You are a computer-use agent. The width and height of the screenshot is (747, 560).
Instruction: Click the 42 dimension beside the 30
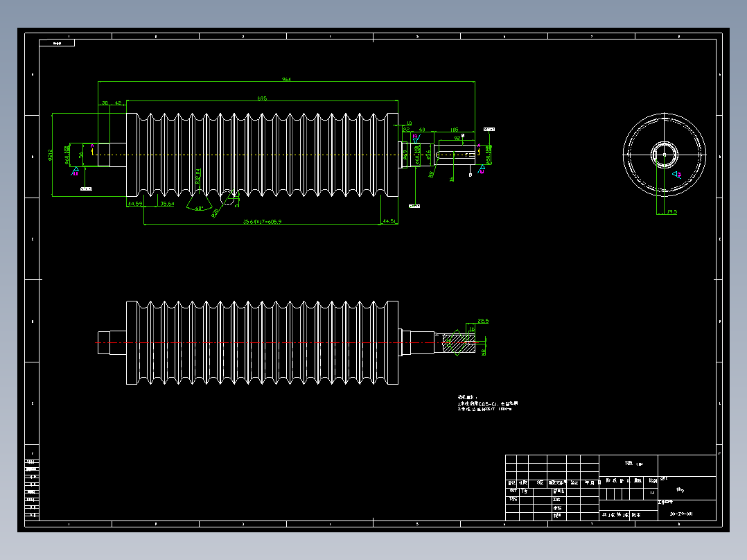coord(118,103)
